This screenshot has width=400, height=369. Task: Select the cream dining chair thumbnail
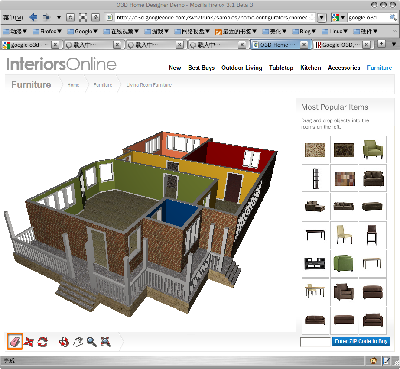point(344,234)
